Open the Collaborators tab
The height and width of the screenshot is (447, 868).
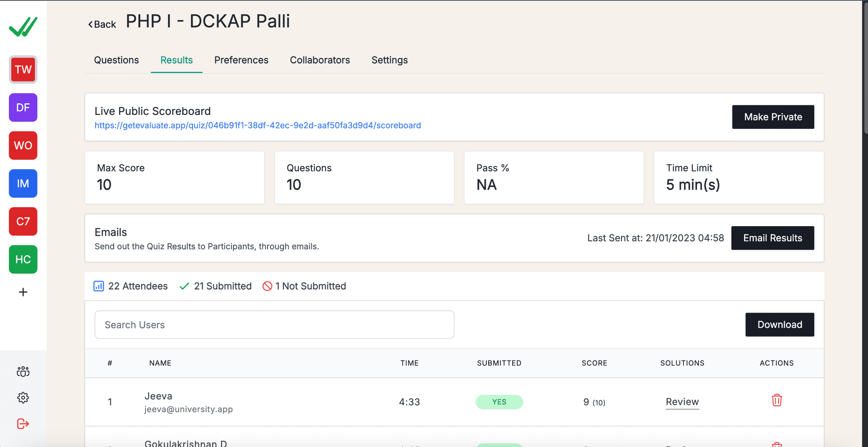[320, 60]
